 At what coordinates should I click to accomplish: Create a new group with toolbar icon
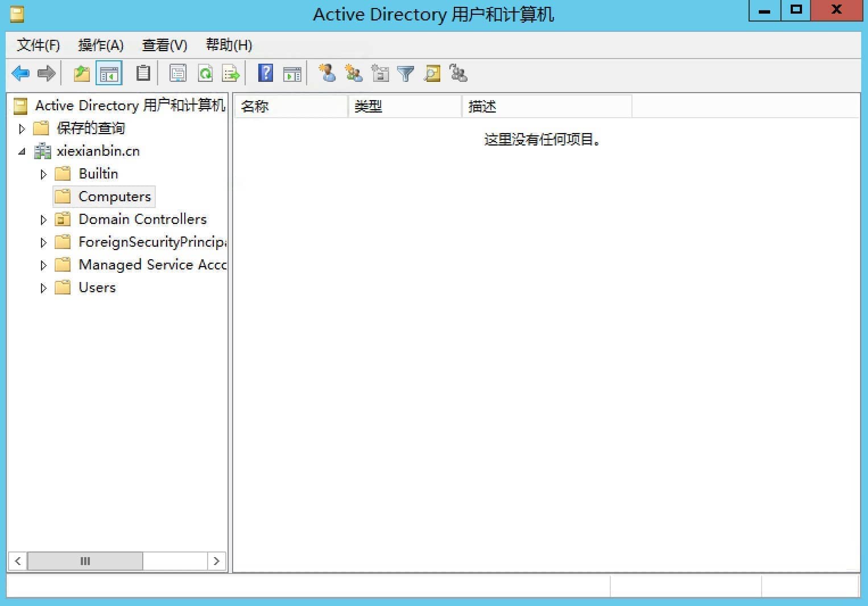tap(353, 73)
